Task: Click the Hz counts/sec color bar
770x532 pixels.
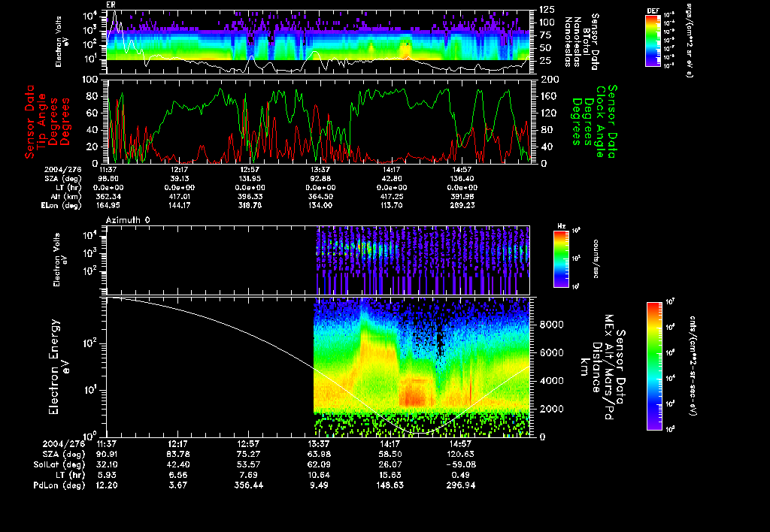Action: (x=561, y=258)
